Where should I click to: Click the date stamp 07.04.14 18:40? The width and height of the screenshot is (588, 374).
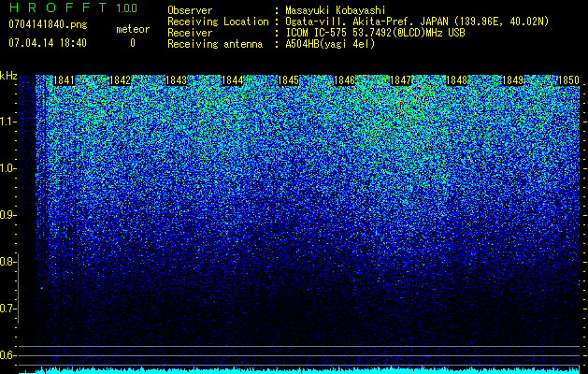click(48, 43)
